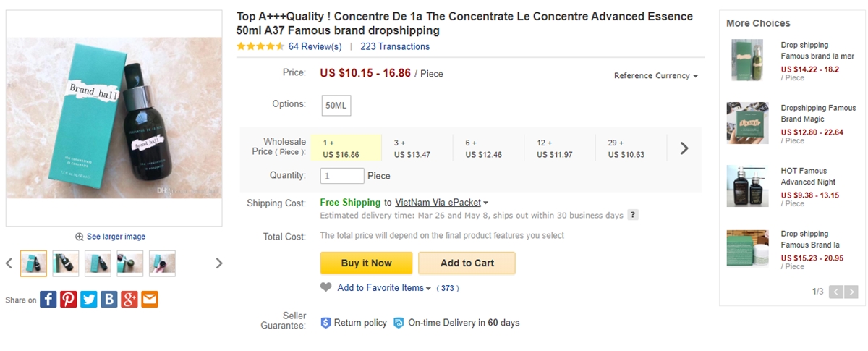Click the Buy it Now button
This screenshot has height=351, width=868.
pyautogui.click(x=366, y=263)
